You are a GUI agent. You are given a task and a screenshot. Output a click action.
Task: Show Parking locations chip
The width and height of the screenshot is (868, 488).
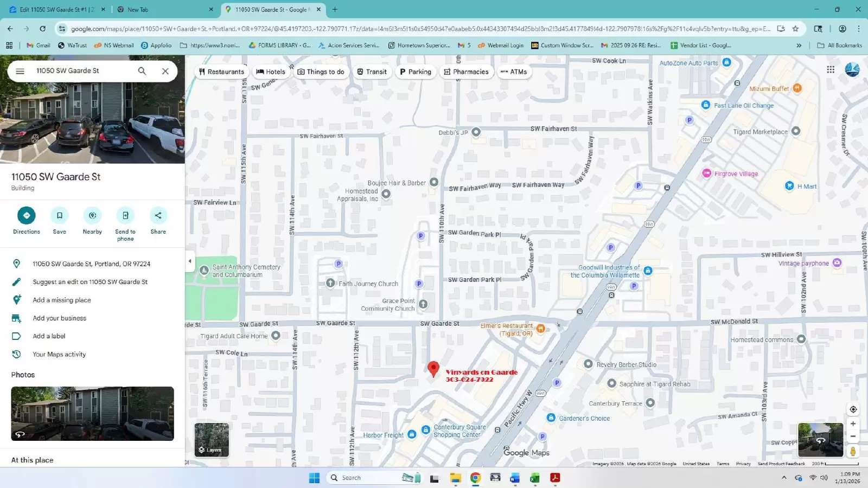pos(416,72)
